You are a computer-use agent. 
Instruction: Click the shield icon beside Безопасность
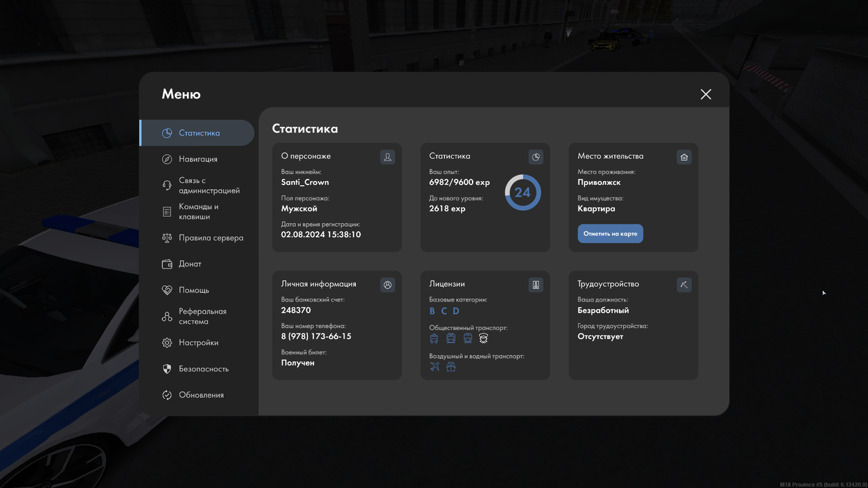(166, 369)
